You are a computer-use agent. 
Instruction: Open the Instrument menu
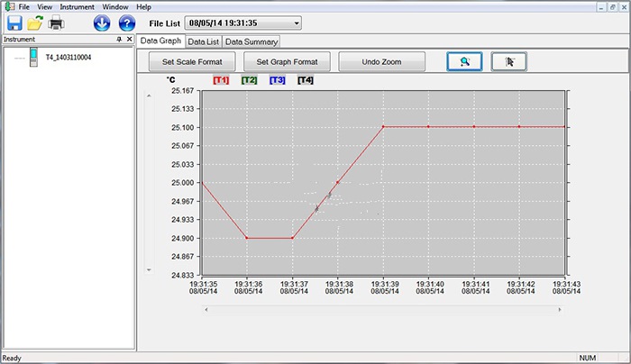(77, 7)
